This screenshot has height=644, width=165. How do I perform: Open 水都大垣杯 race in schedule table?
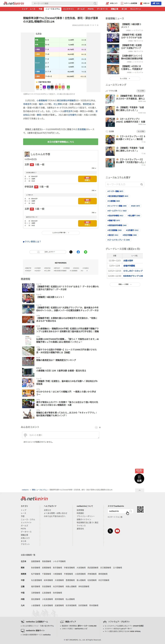(128, 261)
